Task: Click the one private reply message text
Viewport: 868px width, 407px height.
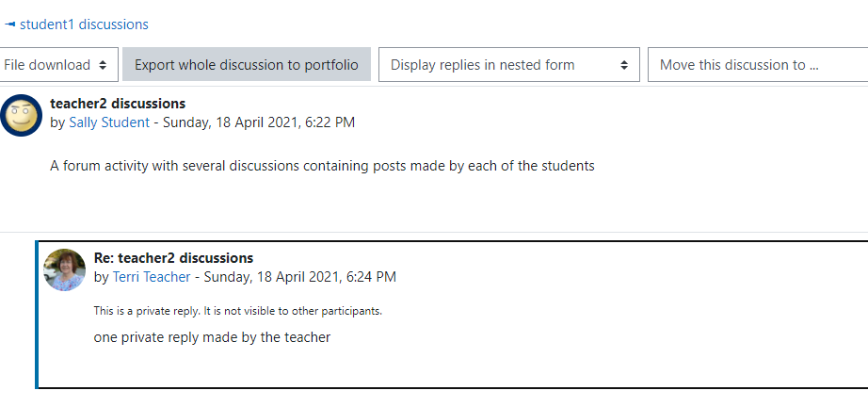Action: click(x=212, y=337)
